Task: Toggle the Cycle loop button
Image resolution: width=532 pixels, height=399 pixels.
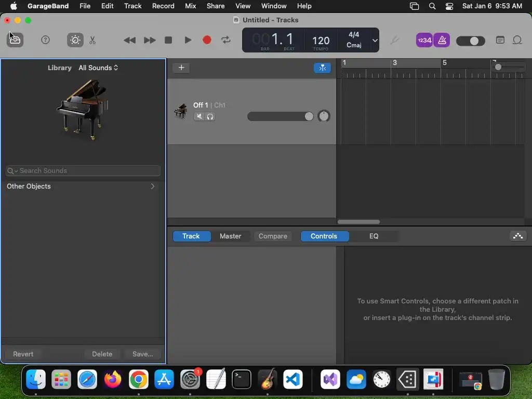Action: click(x=226, y=40)
